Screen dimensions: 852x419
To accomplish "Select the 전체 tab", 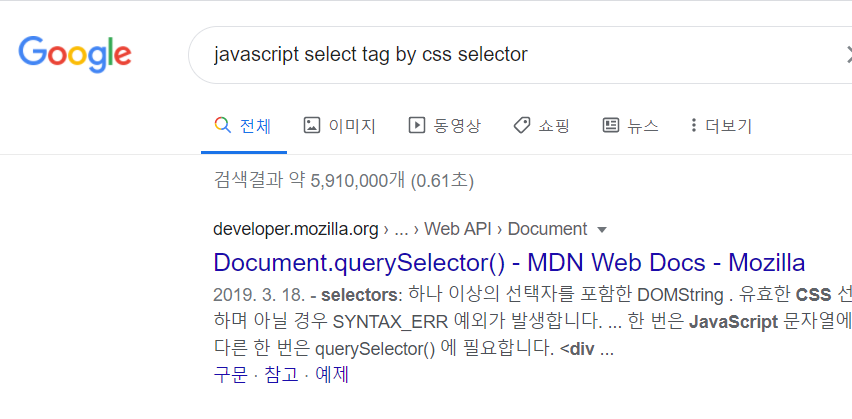I will click(243, 126).
